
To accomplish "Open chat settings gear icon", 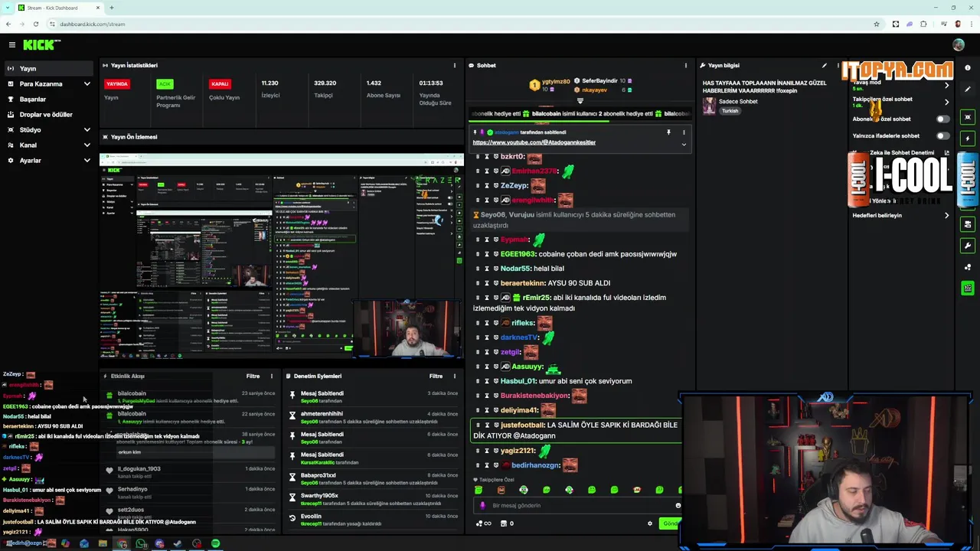I will tap(650, 523).
